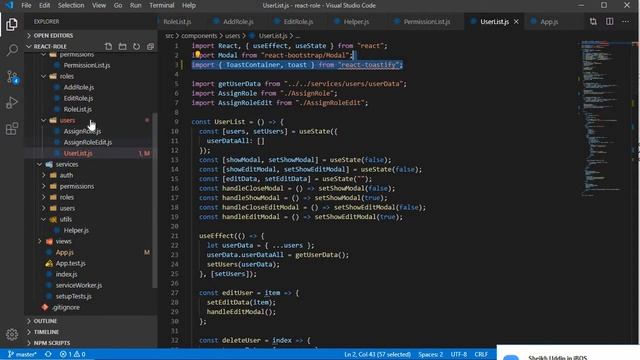The height and width of the screenshot is (360, 640).
Task: Open the Search view in activity bar
Action: click(12, 50)
